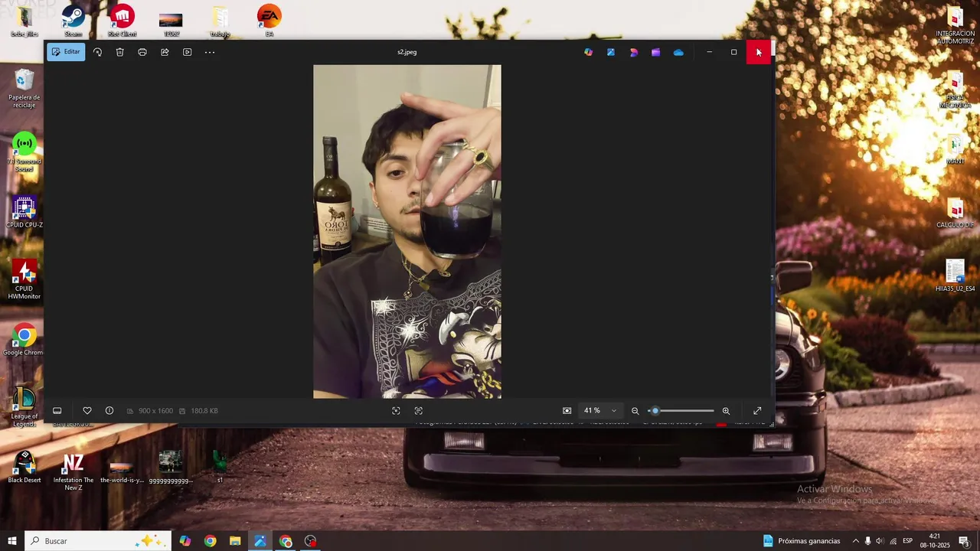
Task: Select the bebe_files desktop folder
Action: 24,21
